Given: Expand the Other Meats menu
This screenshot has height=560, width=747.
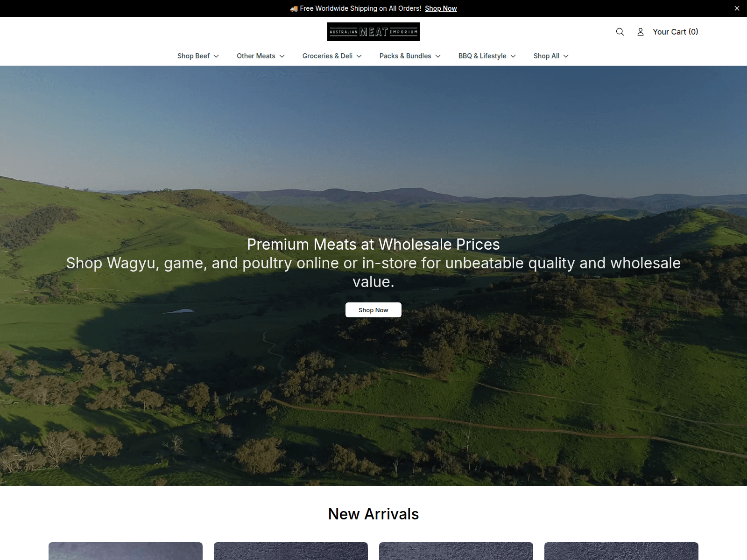Looking at the screenshot, I should (x=261, y=56).
